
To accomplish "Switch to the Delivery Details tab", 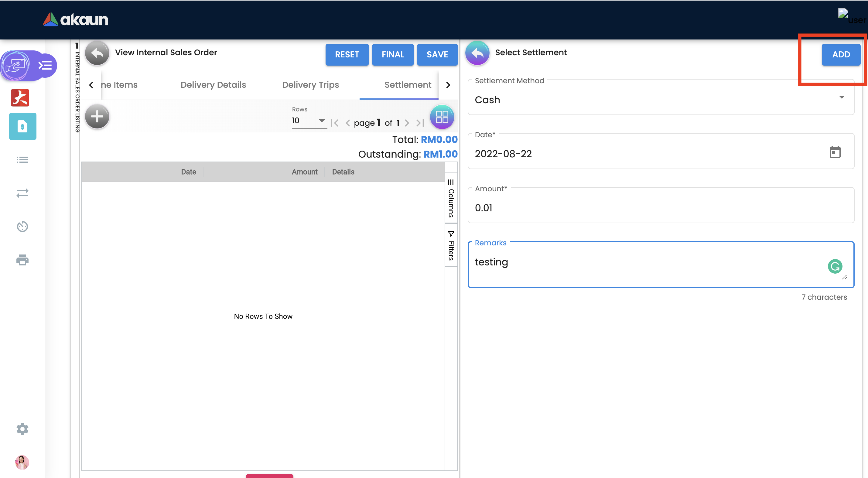I will click(x=213, y=85).
